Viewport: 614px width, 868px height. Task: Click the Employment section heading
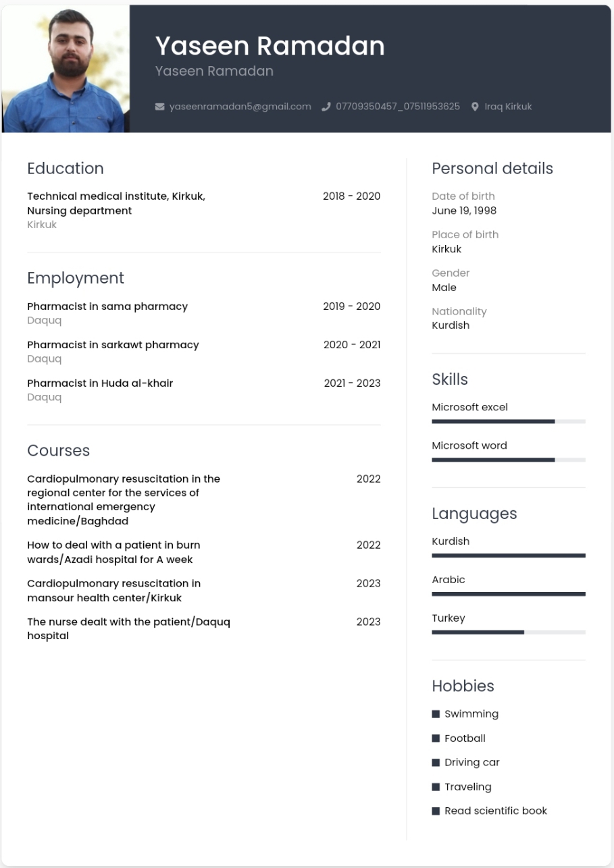point(76,278)
